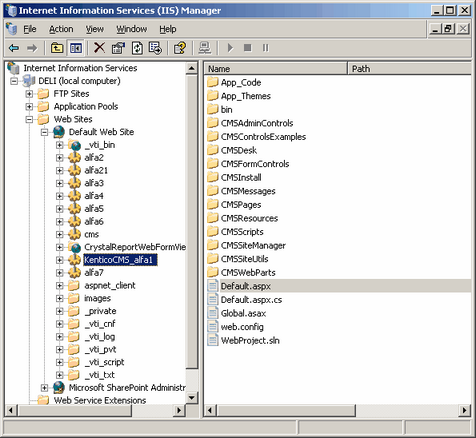Toggle the Show/Hide Console Tree icon
This screenshot has height=438, width=476.
[x=76, y=48]
